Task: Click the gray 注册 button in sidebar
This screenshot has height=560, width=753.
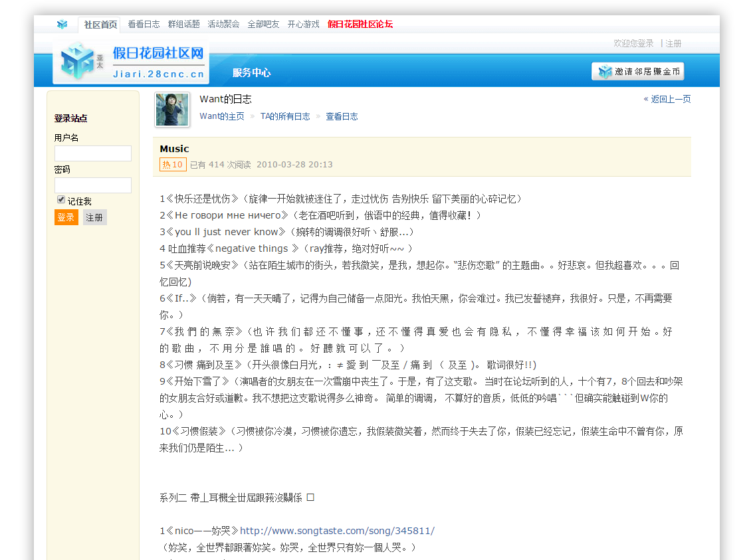Action: click(x=94, y=217)
